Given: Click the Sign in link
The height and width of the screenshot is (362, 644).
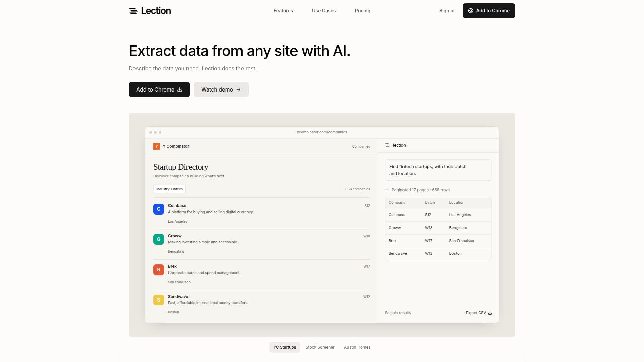Looking at the screenshot, I should (447, 11).
